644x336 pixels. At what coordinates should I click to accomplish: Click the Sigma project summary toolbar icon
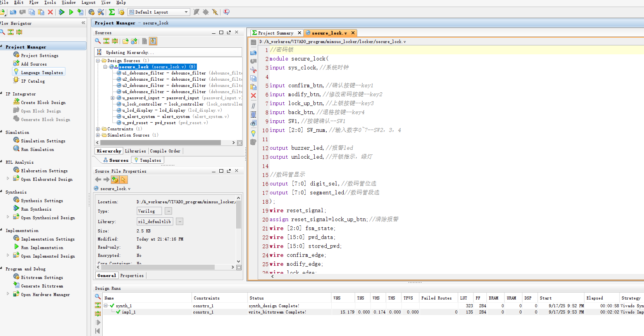112,12
